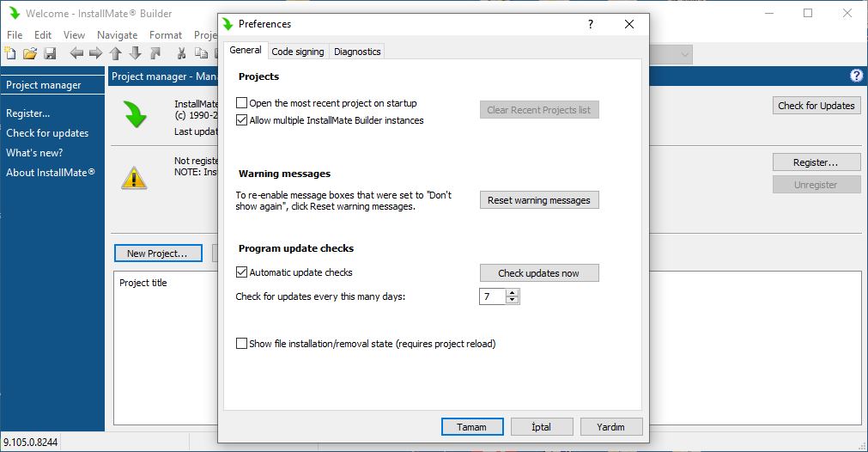Image resolution: width=868 pixels, height=452 pixels.
Task: Click the Copy toolbar icon
Action: coord(201,53)
